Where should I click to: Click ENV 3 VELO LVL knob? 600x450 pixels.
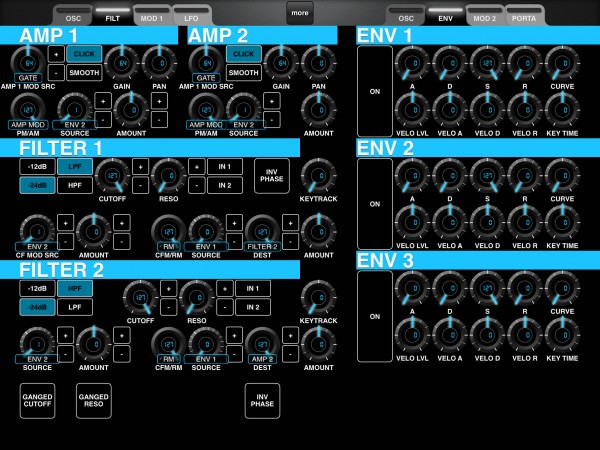[412, 335]
